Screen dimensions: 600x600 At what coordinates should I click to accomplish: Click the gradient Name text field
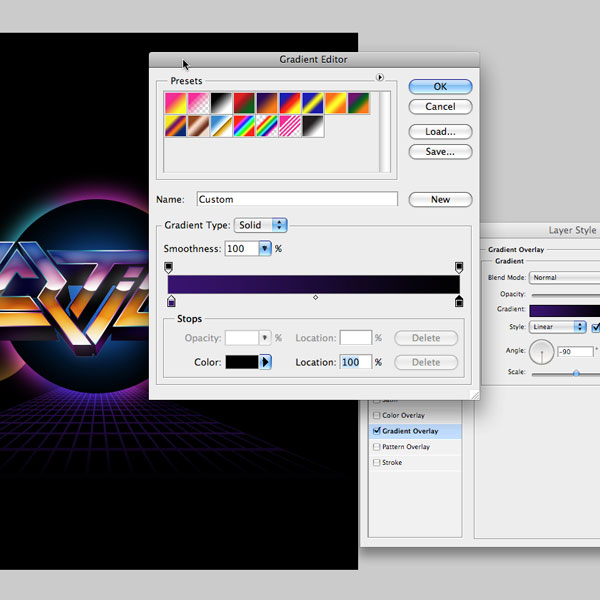(x=296, y=200)
